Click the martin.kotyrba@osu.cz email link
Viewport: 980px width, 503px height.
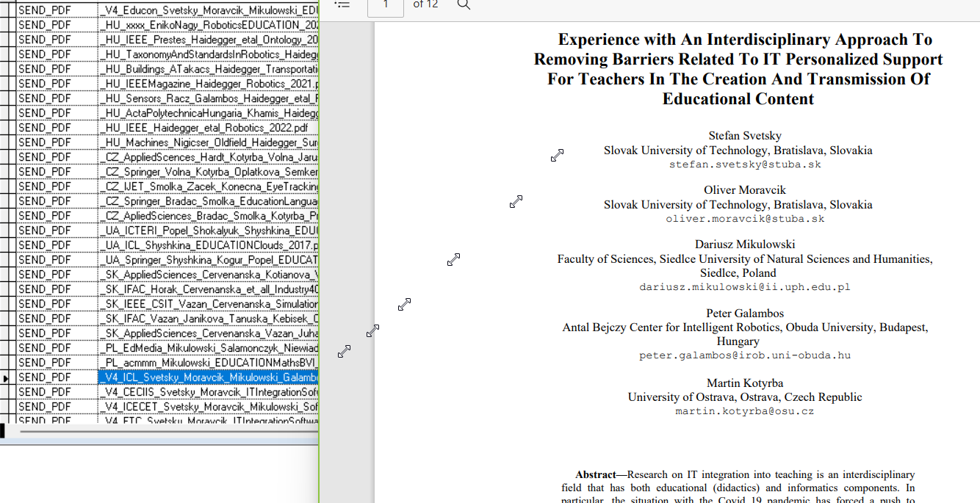click(x=745, y=411)
